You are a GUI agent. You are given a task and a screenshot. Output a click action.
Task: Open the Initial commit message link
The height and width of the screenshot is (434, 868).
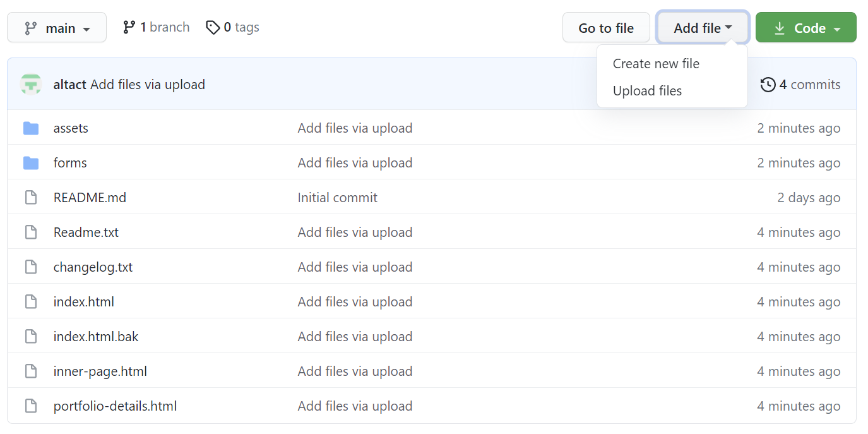[x=338, y=197]
